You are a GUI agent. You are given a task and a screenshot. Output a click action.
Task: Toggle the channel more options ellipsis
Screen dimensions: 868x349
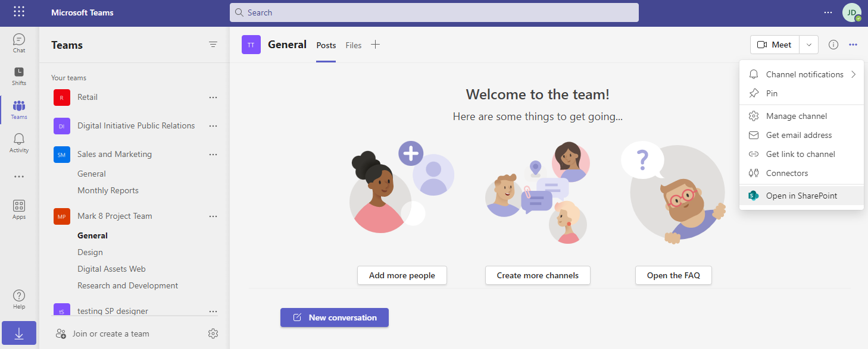click(x=854, y=45)
